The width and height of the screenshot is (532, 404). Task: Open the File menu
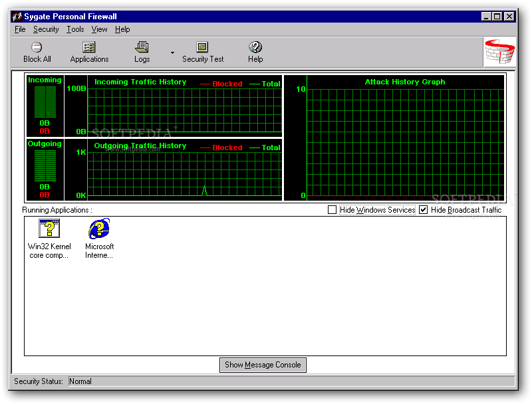[x=20, y=29]
